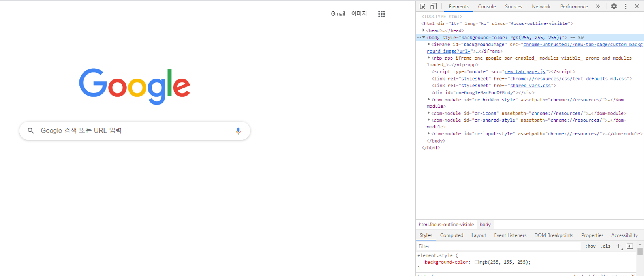Open the DOM Breakpoints tab
This screenshot has width=644, height=276.
pos(554,235)
